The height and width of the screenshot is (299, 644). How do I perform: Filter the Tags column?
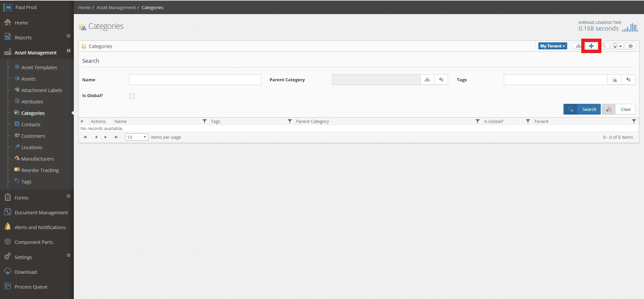[x=290, y=121]
